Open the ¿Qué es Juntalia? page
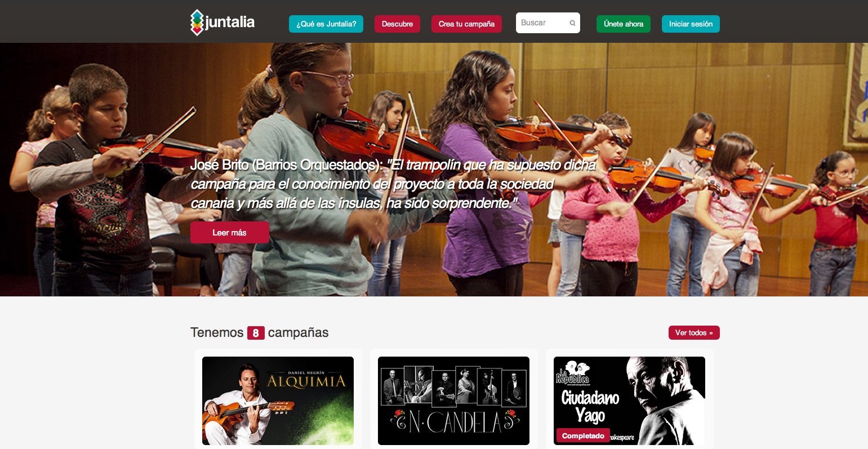This screenshot has width=868, height=449. tap(326, 24)
